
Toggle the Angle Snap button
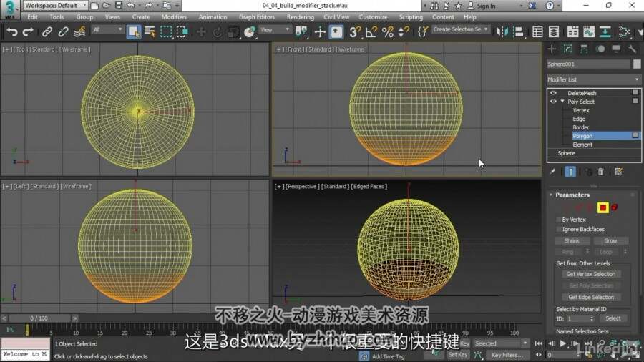tap(371, 31)
